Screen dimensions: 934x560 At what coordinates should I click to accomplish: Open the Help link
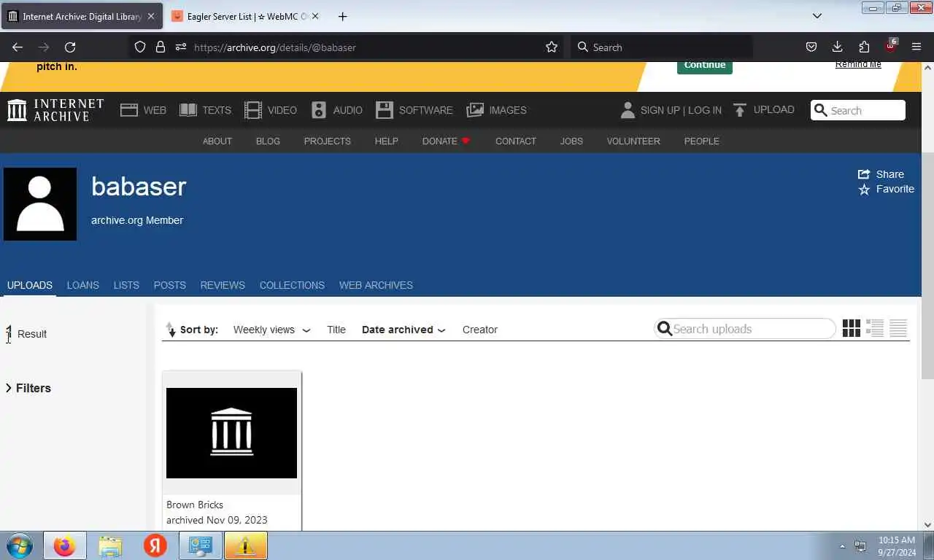tap(387, 141)
